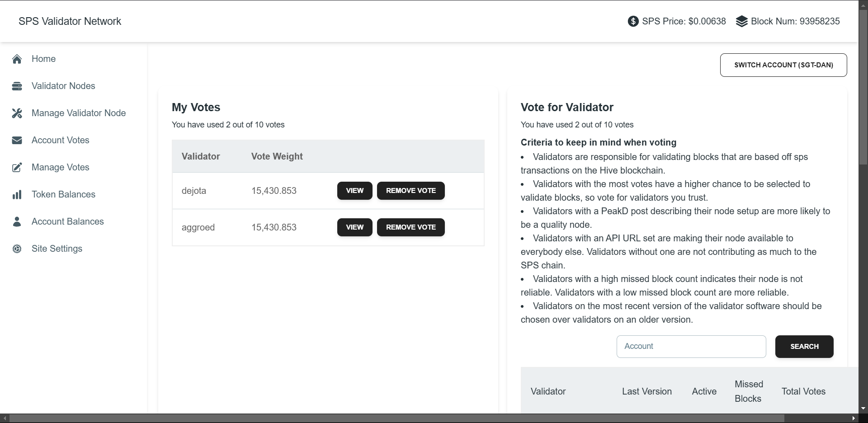The height and width of the screenshot is (423, 868).
Task: Remove vote for aggroed
Action: tap(410, 227)
